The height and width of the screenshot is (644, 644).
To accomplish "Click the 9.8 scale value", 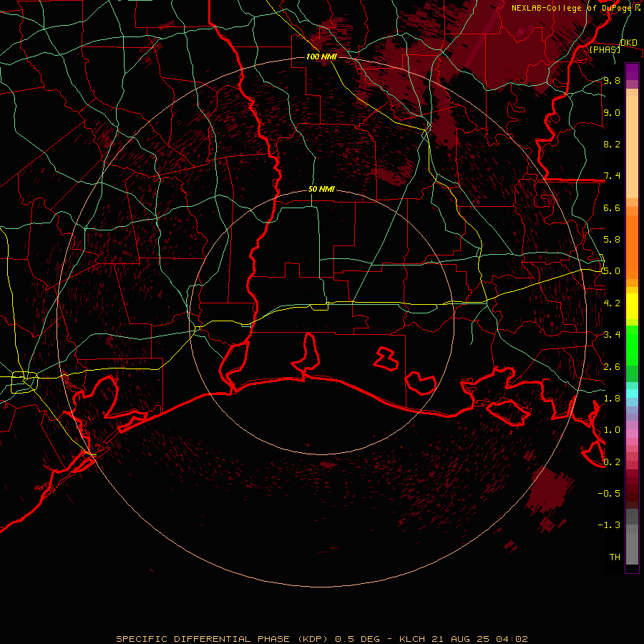I will click(x=612, y=80).
